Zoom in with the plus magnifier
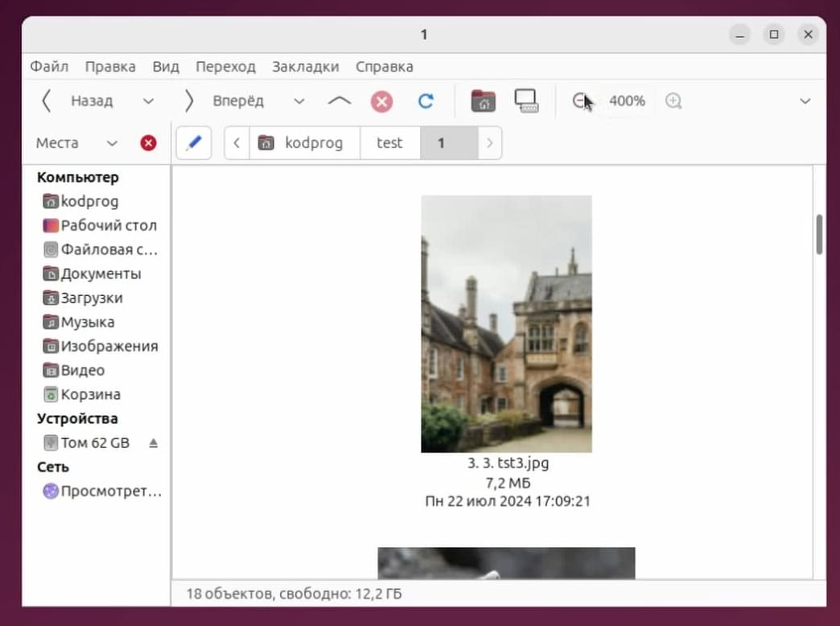Image resolution: width=840 pixels, height=626 pixels. tap(673, 101)
